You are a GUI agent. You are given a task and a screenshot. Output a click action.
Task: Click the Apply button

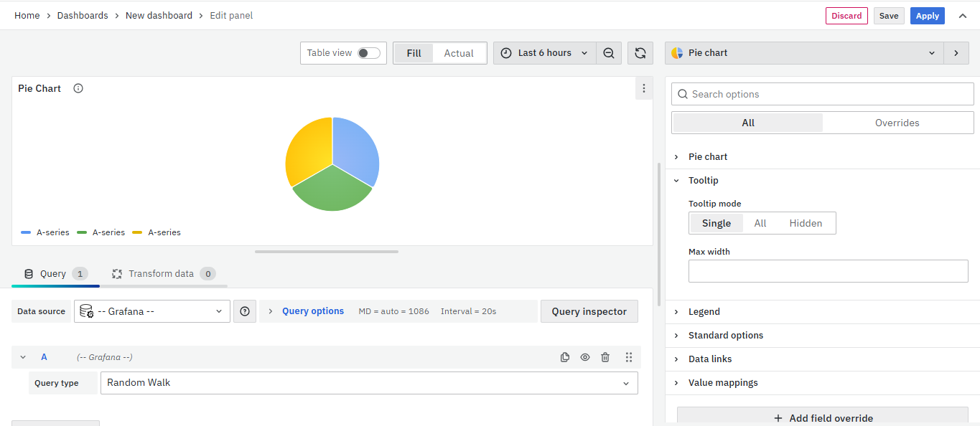[x=927, y=16]
